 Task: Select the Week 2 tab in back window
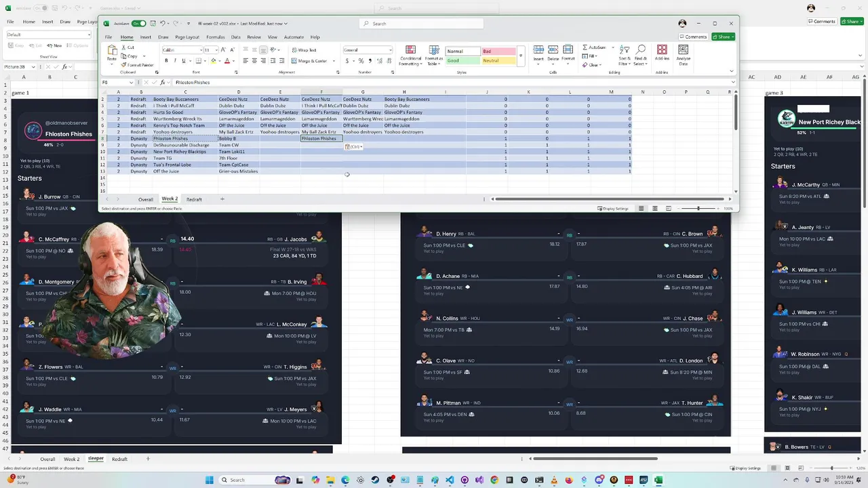coord(71,459)
